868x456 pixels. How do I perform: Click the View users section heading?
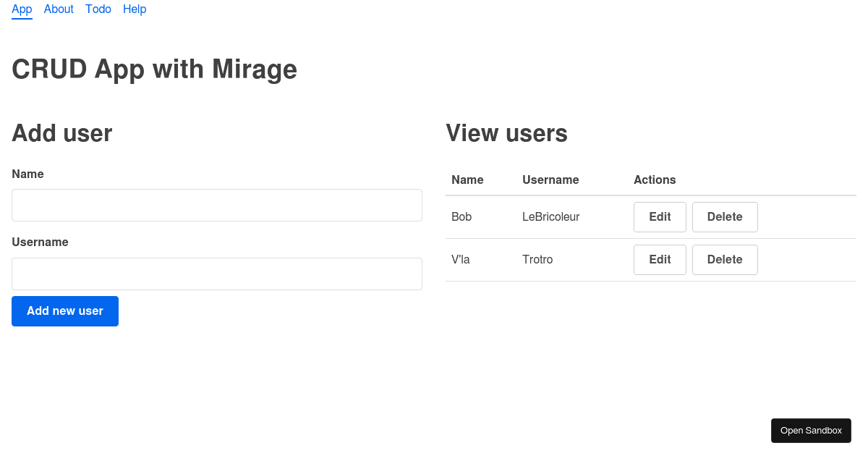506,133
